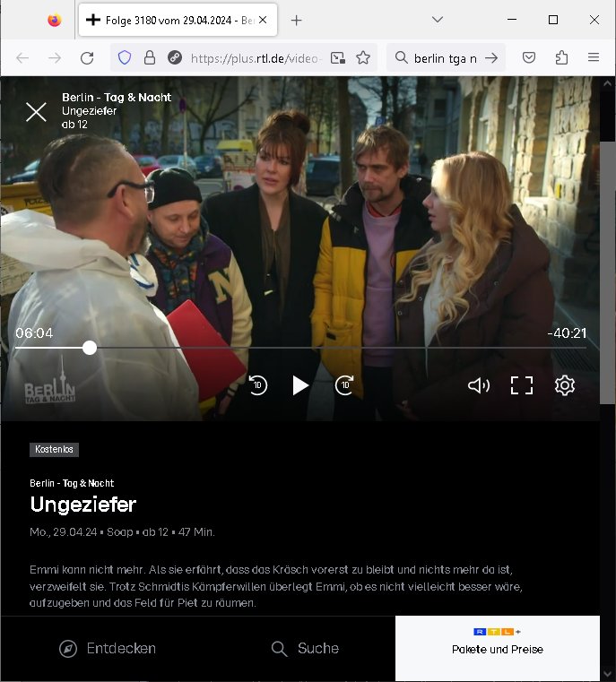Click the browser search field

pos(444,58)
